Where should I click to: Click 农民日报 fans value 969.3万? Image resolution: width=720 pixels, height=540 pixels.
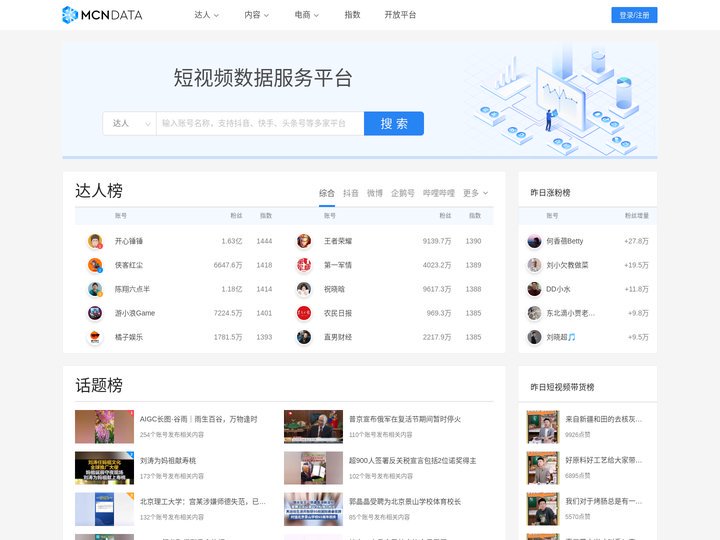439,313
